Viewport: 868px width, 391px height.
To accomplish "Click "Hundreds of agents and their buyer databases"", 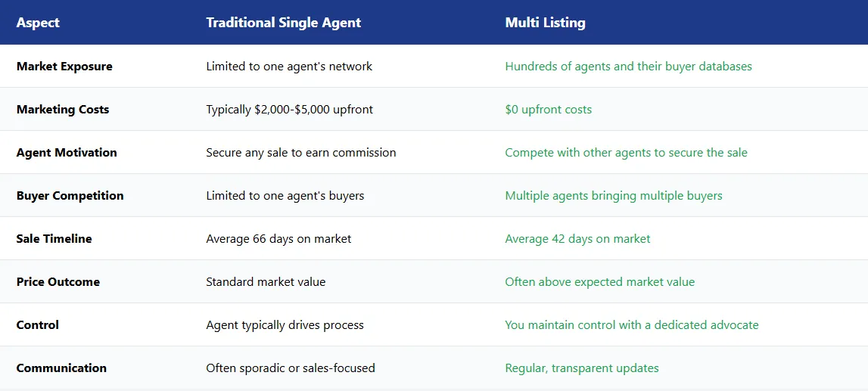I will pos(628,67).
